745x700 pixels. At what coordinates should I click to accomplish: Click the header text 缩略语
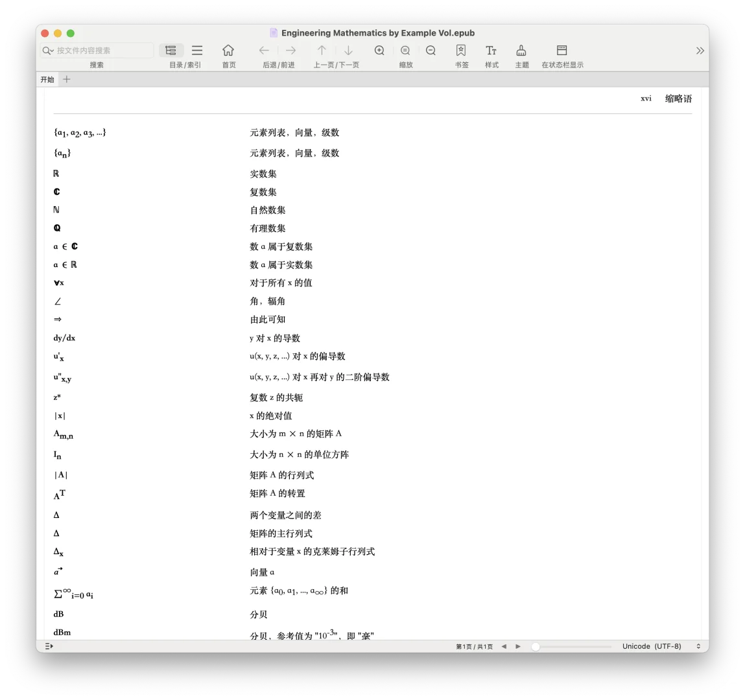(x=678, y=99)
